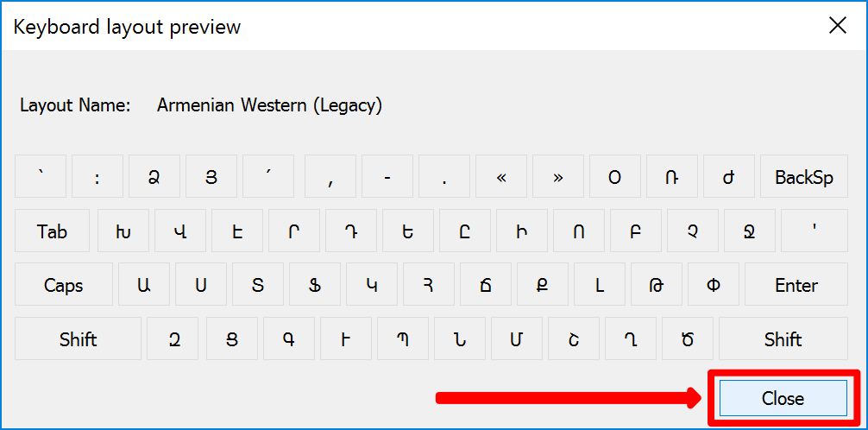Click the Armenian Ա key beside Caps
The width and height of the screenshot is (868, 430).
143,285
